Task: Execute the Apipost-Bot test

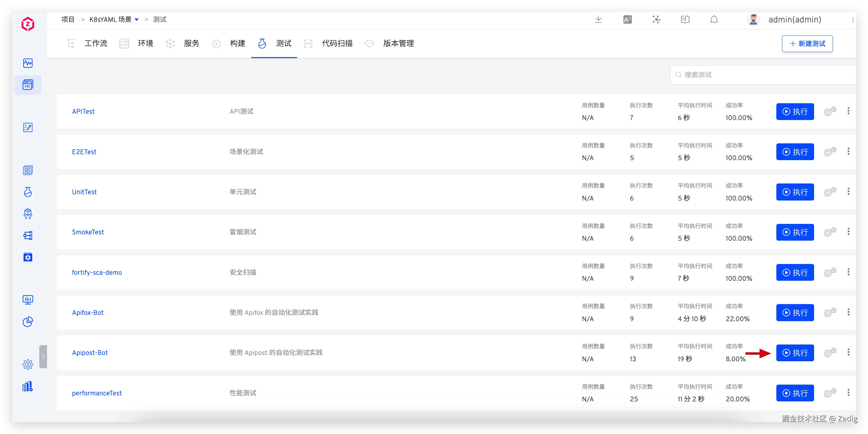Action: tap(795, 353)
